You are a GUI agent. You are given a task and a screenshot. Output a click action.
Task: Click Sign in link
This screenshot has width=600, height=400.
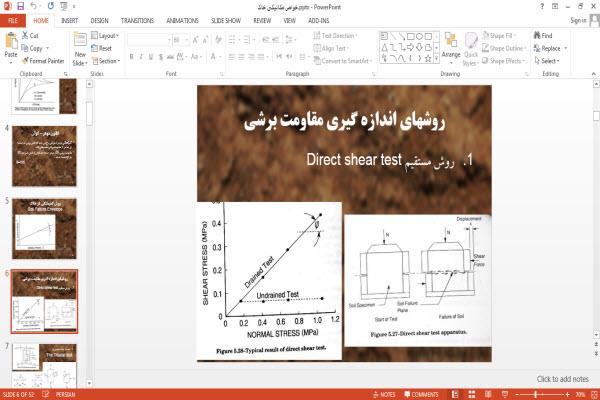(578, 20)
